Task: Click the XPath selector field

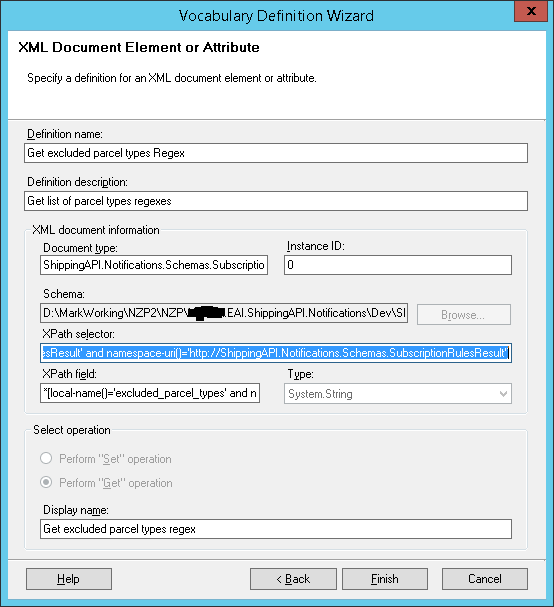Action: point(276,353)
